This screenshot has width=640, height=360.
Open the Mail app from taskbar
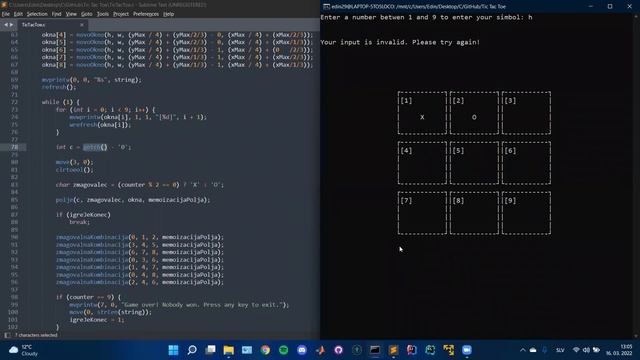[247, 350]
